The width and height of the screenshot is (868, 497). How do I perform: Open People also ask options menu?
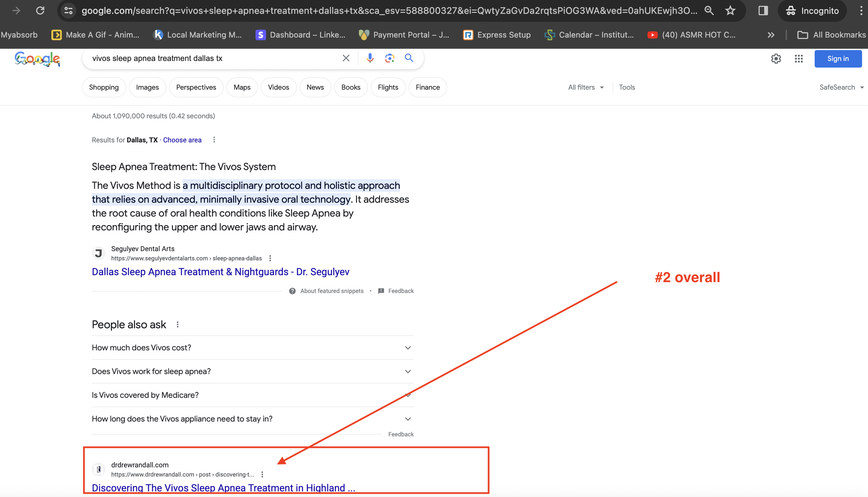point(177,325)
